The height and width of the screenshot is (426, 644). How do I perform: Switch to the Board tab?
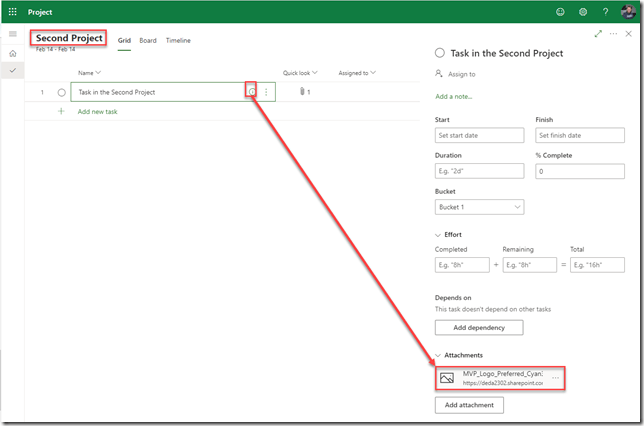point(148,41)
